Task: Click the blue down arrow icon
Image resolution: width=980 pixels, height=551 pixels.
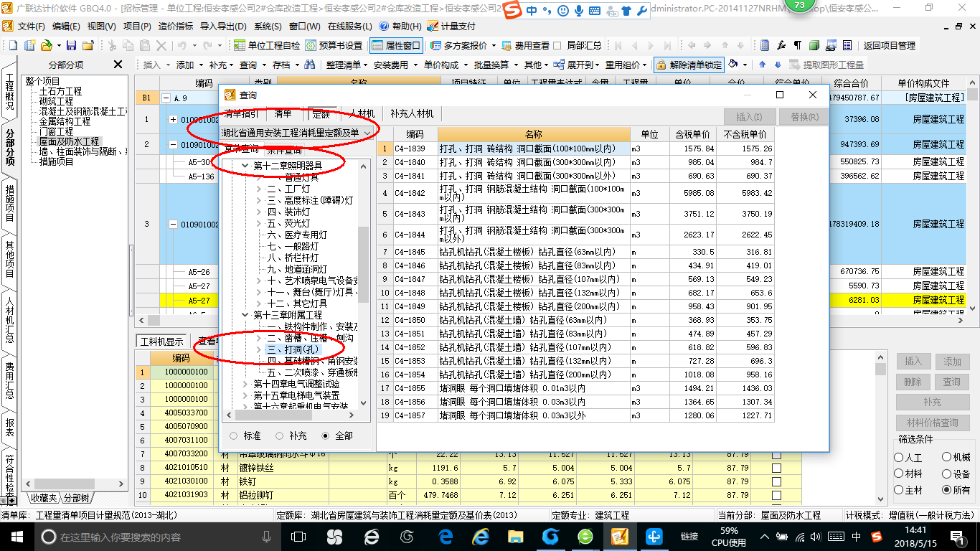Action: 777,65
